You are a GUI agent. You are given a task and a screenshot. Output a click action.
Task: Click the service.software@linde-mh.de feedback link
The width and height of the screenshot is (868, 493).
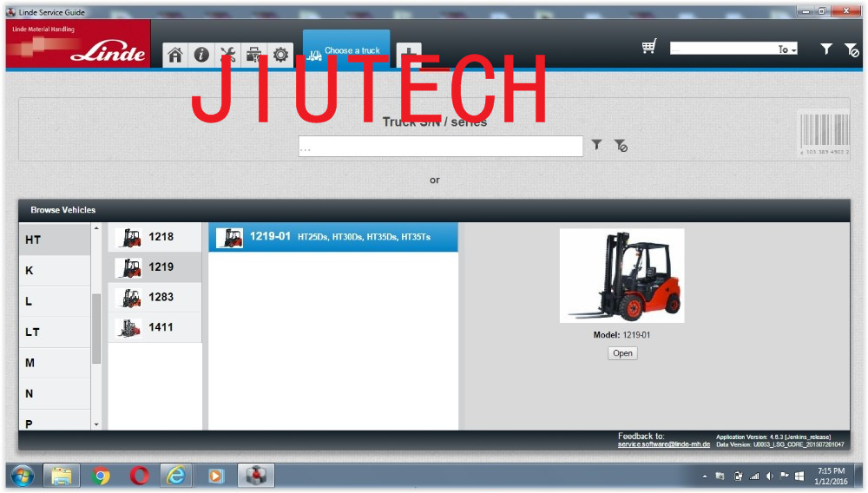click(664, 444)
